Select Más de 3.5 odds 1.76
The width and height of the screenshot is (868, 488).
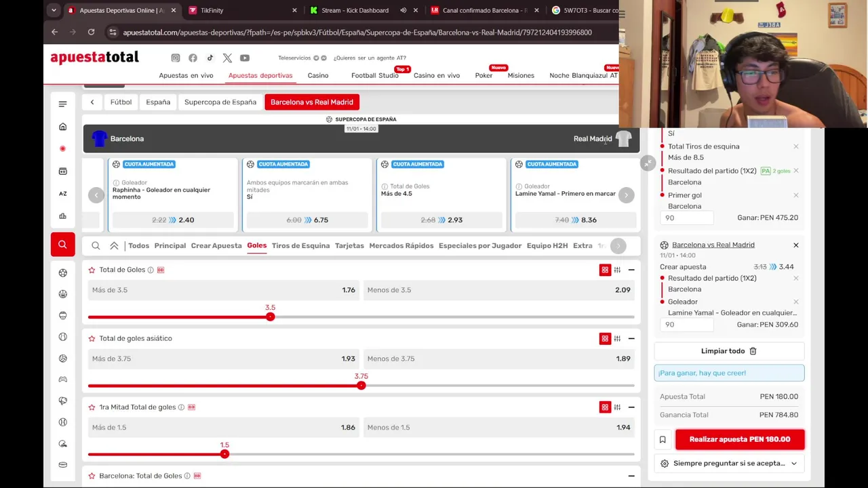[224, 290]
